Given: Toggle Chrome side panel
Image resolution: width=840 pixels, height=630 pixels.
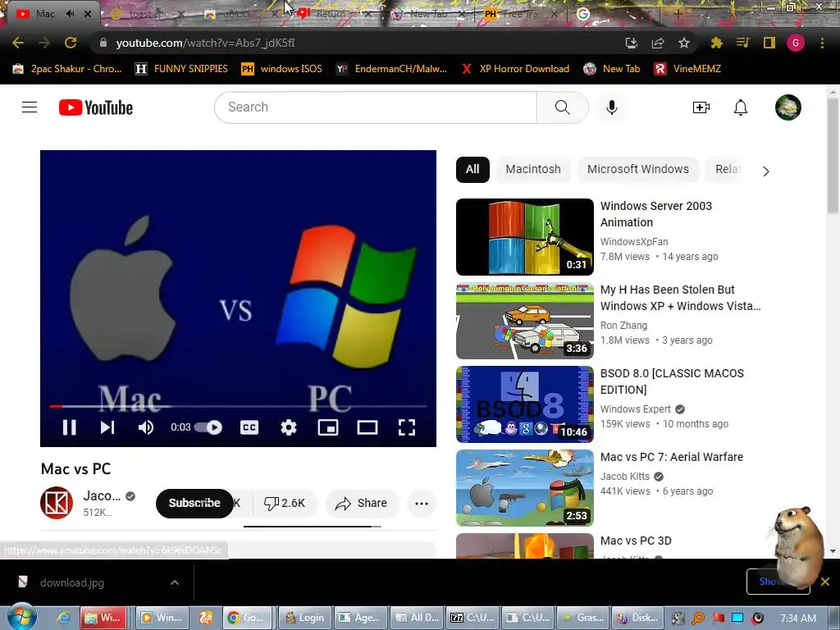Looking at the screenshot, I should coord(769,43).
